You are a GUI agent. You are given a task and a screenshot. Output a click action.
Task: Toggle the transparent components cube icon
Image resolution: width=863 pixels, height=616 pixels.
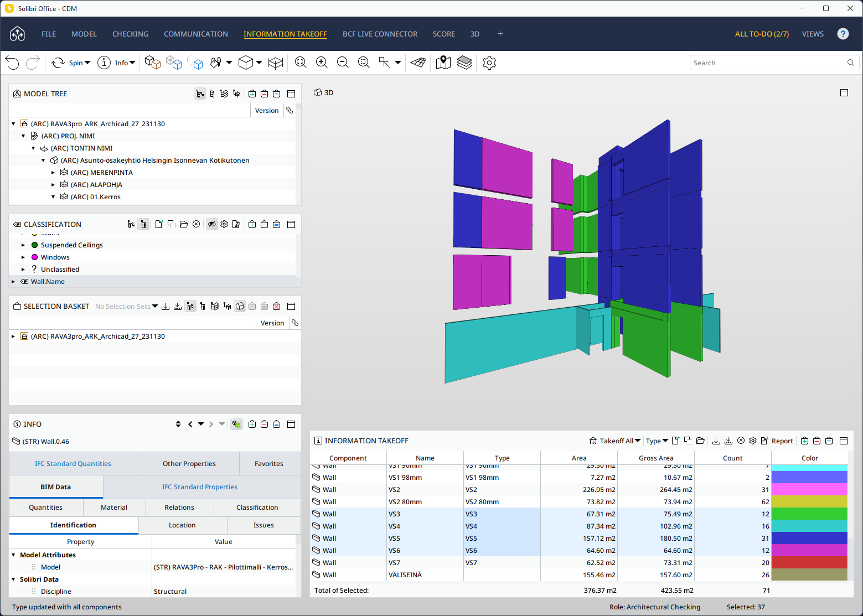174,63
